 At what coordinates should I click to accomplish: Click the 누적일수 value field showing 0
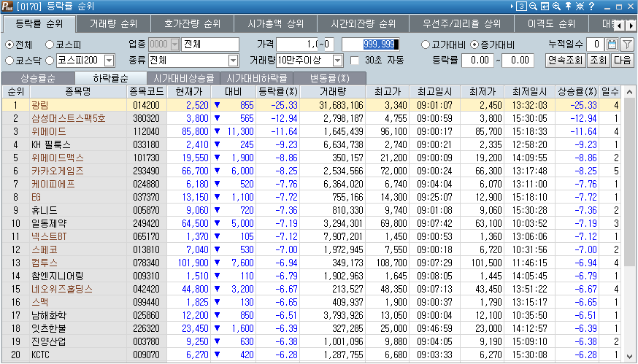[x=596, y=44]
